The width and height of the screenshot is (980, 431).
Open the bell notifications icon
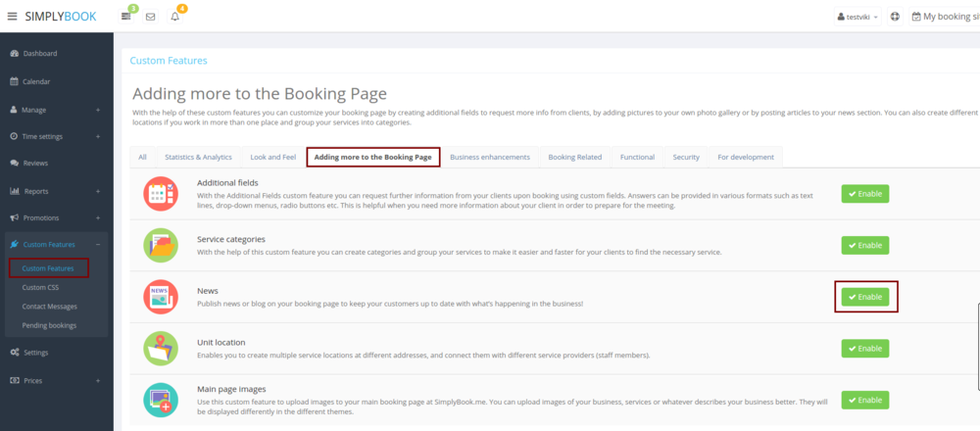(x=175, y=17)
